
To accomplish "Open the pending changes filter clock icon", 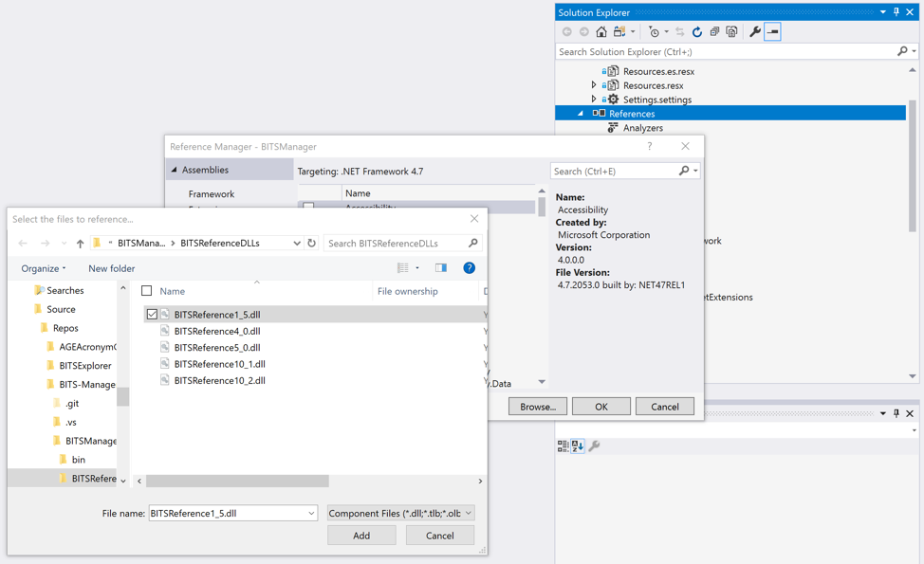I will [x=654, y=32].
